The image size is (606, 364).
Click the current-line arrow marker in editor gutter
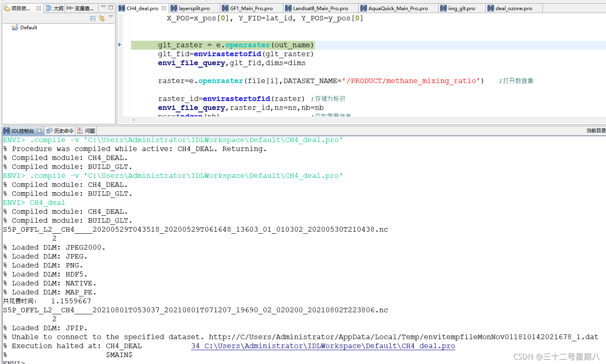click(x=119, y=44)
